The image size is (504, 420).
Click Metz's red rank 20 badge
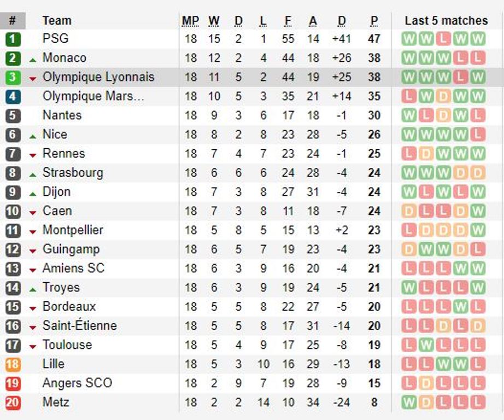point(13,402)
